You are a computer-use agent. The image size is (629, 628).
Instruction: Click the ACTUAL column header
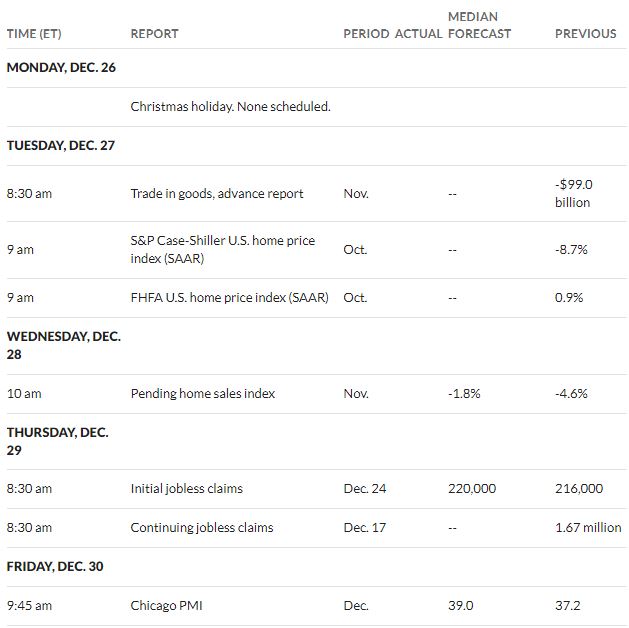418,34
